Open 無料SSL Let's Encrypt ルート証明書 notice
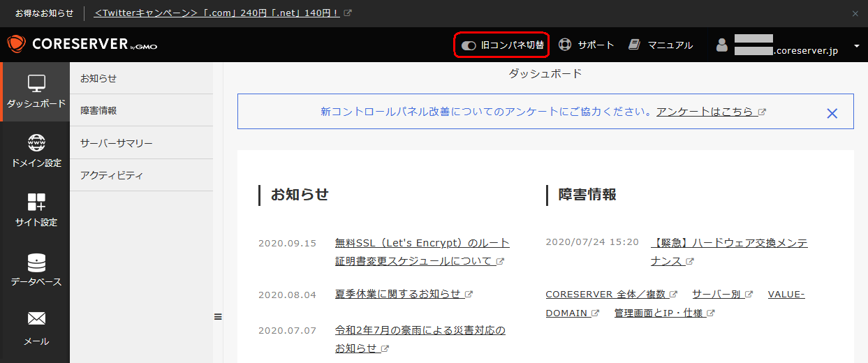Image resolution: width=868 pixels, height=363 pixels. tap(422, 252)
